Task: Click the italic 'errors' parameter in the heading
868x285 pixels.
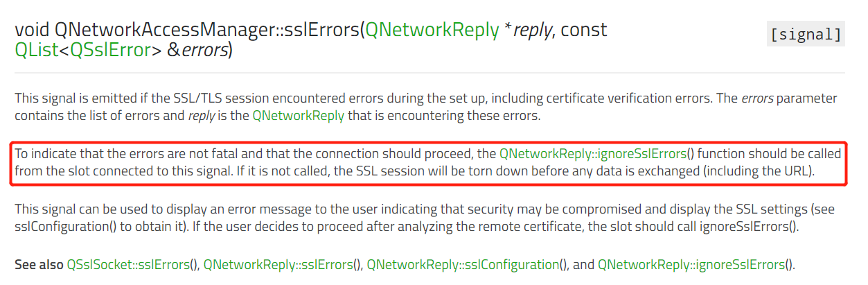Action: pos(204,51)
